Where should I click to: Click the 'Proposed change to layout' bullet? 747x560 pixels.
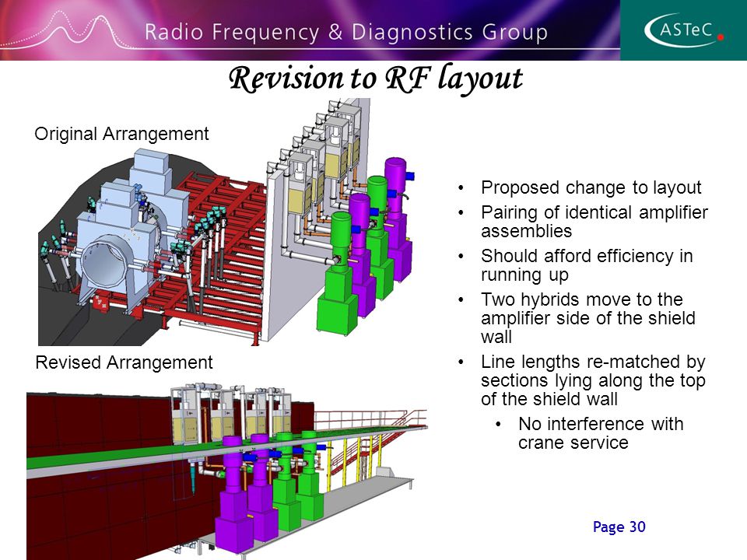(x=591, y=187)
